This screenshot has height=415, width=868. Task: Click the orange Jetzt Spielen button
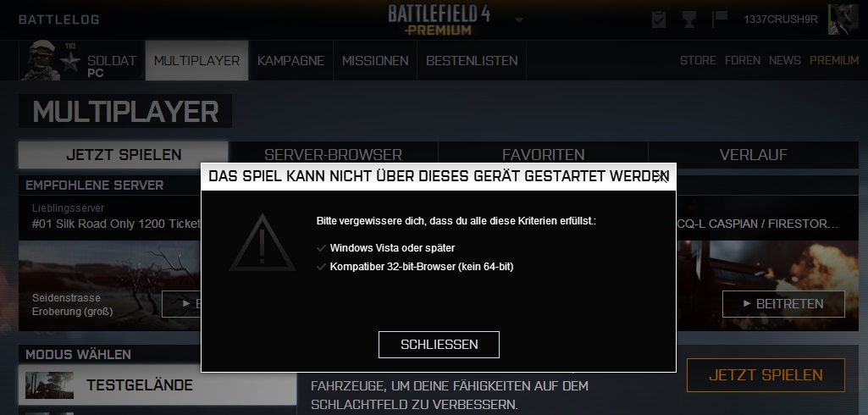click(x=766, y=375)
